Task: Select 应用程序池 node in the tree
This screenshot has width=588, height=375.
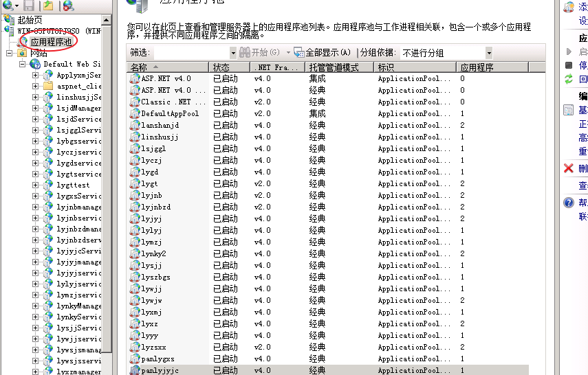Action: tap(51, 42)
